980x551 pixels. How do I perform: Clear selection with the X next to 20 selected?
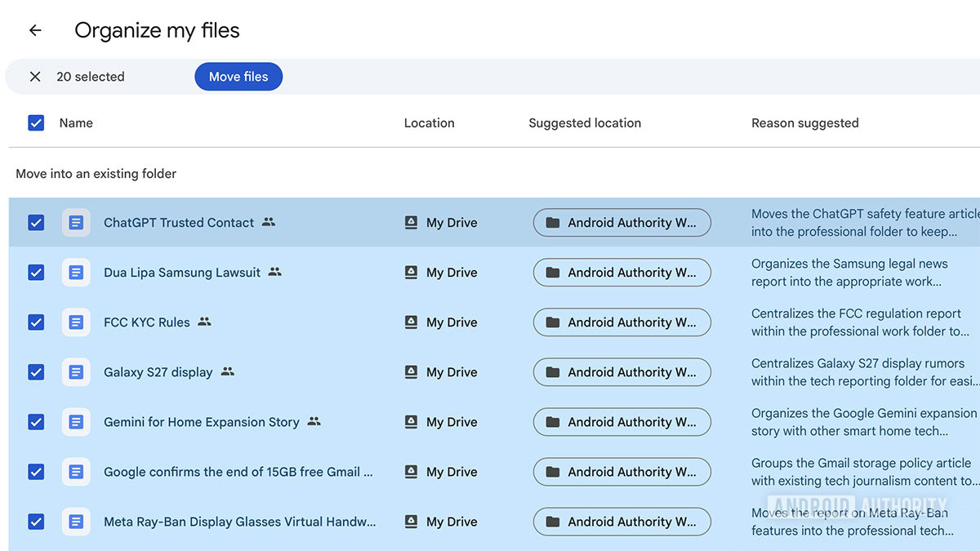tap(35, 77)
